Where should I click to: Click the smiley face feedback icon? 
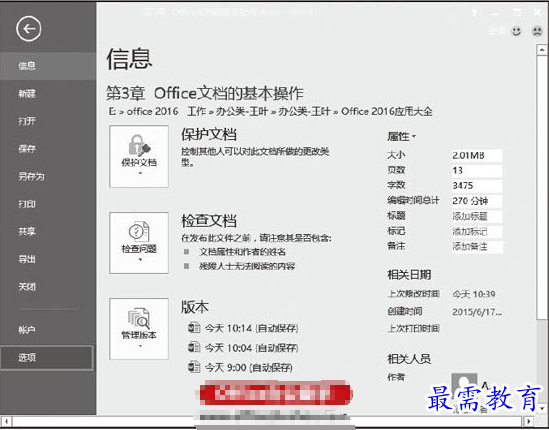coord(516,31)
